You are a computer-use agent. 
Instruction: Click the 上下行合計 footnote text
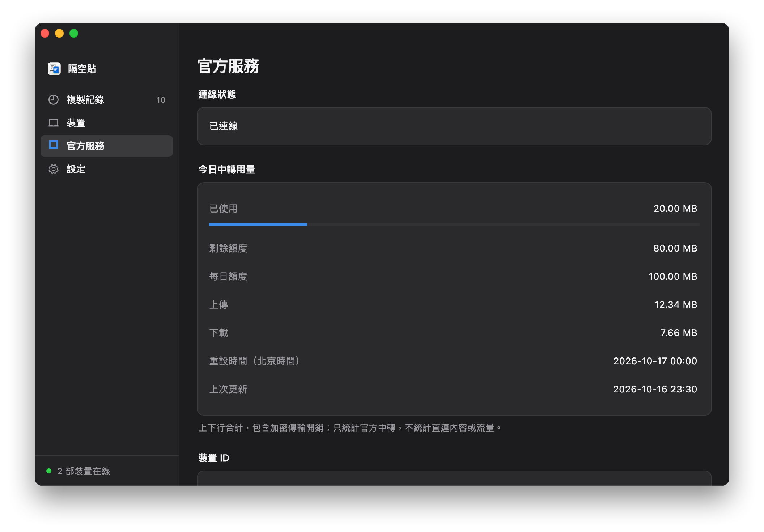point(350,428)
